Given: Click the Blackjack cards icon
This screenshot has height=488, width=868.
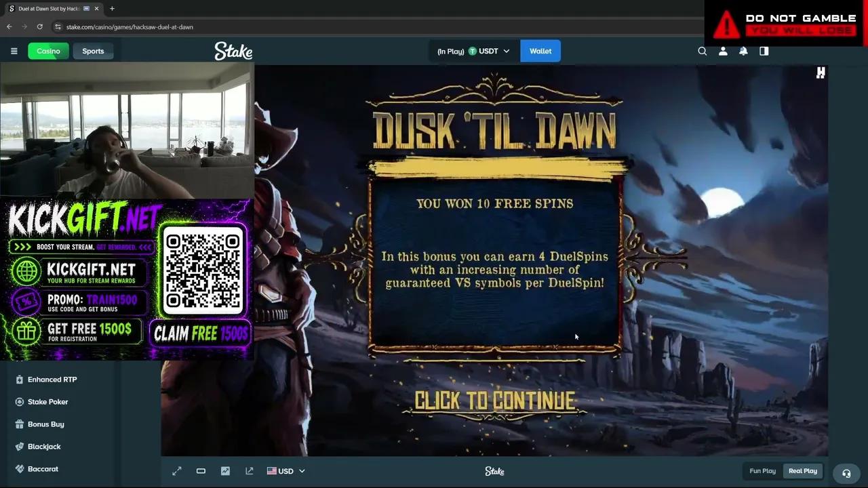Looking at the screenshot, I should [x=20, y=447].
